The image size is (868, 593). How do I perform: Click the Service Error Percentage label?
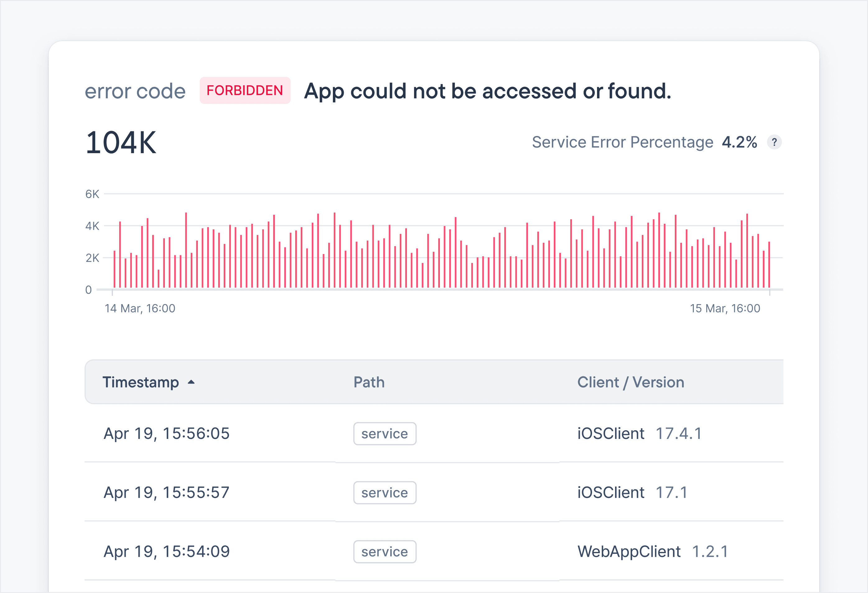coord(622,142)
